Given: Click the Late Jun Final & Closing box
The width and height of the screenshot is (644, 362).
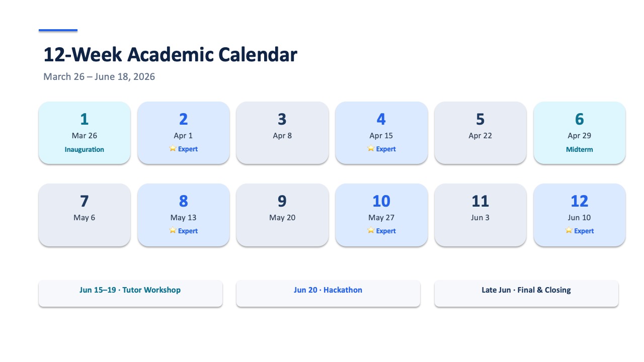Looking at the screenshot, I should [526, 293].
